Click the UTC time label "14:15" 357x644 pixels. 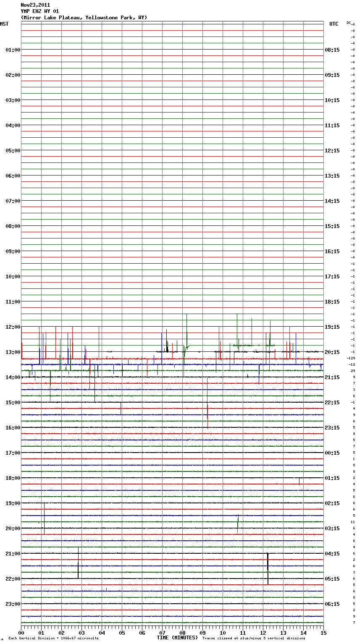tap(332, 201)
